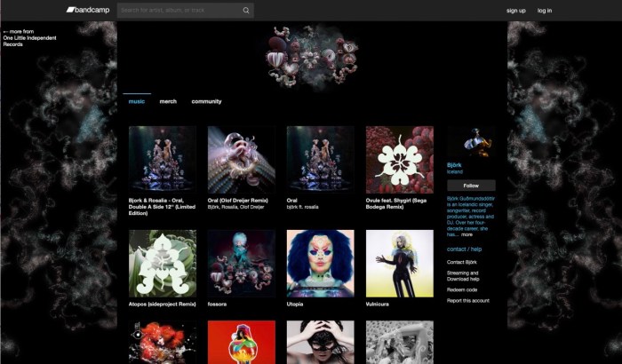Follow Björk with the Follow button
This screenshot has height=364, width=622.
(x=471, y=186)
